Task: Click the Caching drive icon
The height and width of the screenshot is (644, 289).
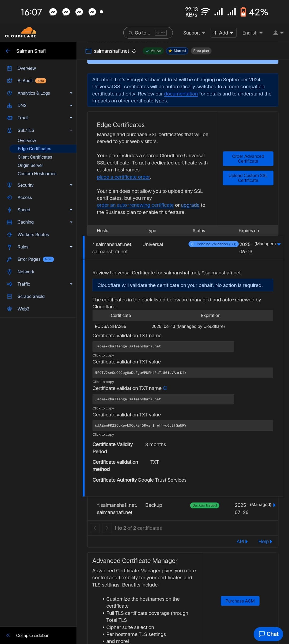Action: pos(9,222)
